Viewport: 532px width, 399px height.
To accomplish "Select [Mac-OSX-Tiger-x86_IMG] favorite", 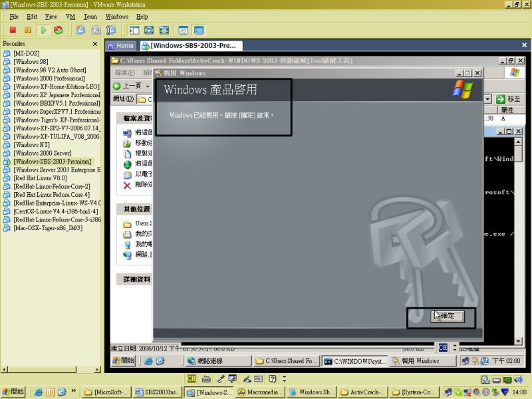I will tap(47, 228).
